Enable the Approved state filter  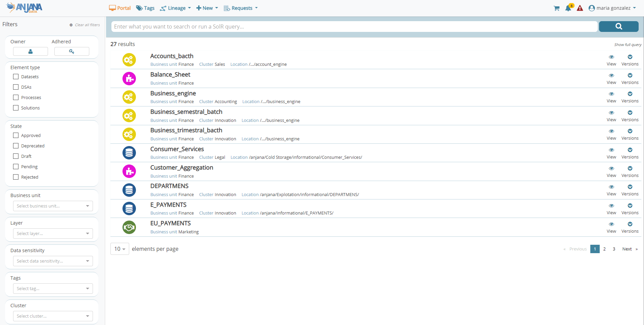16,135
